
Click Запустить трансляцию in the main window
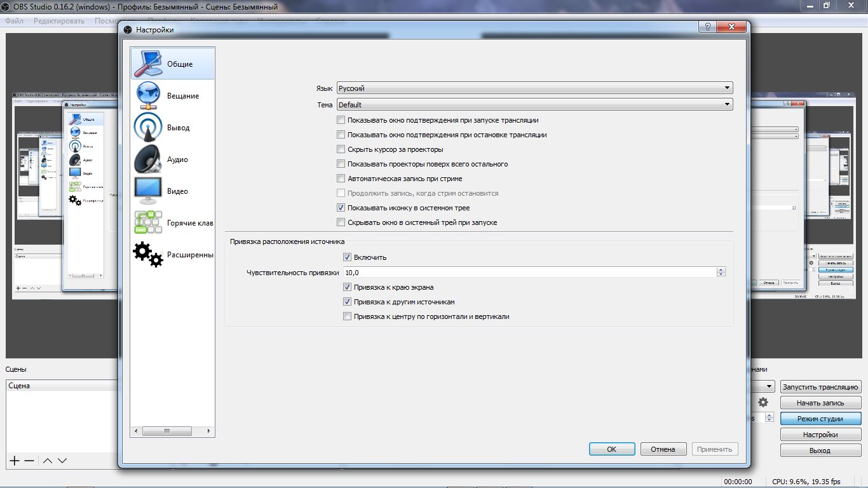820,387
